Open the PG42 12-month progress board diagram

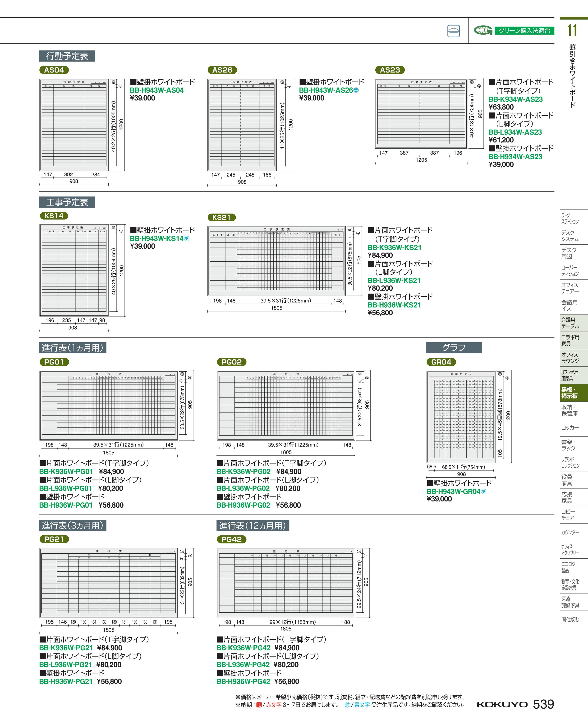point(286,583)
